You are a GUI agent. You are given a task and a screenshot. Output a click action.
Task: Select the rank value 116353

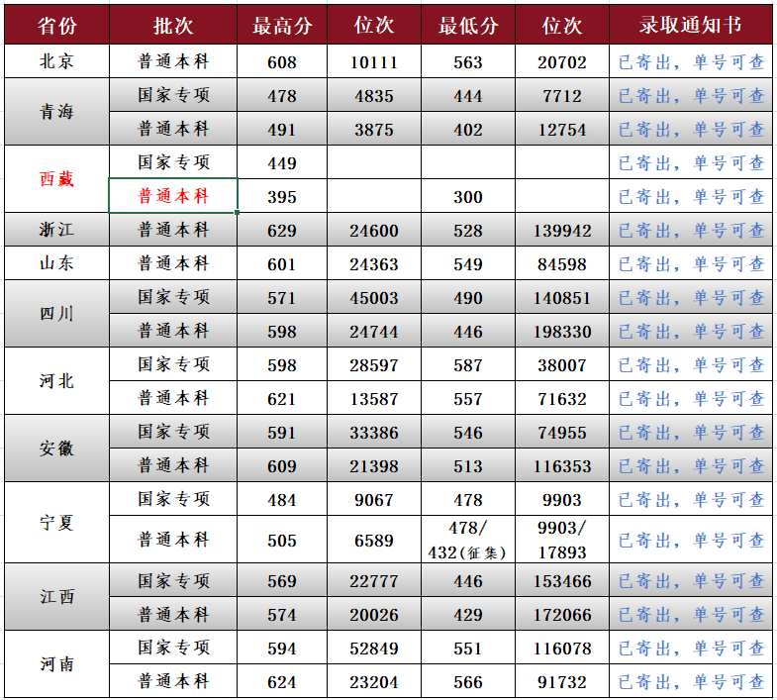pos(562,466)
